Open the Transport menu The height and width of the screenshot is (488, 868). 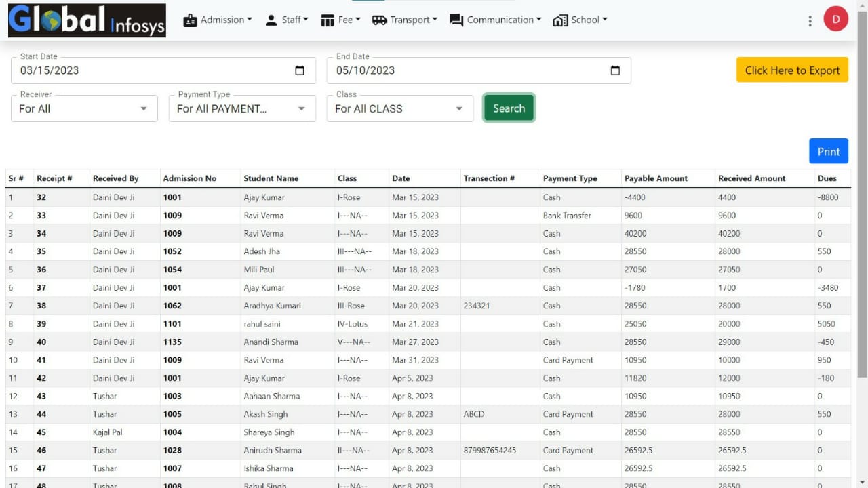pos(405,20)
